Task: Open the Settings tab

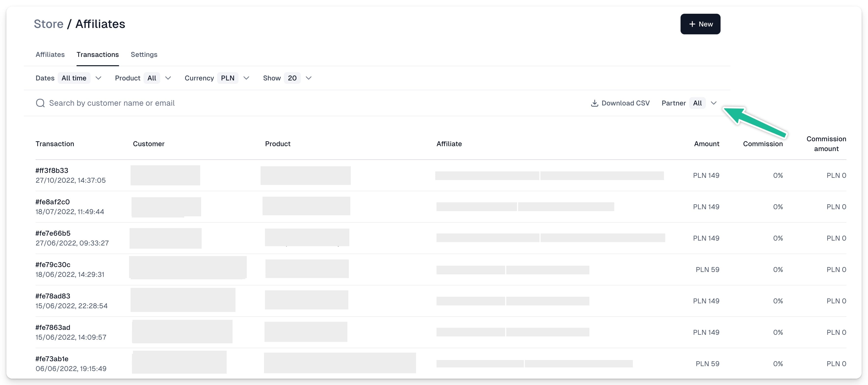Action: click(x=144, y=55)
